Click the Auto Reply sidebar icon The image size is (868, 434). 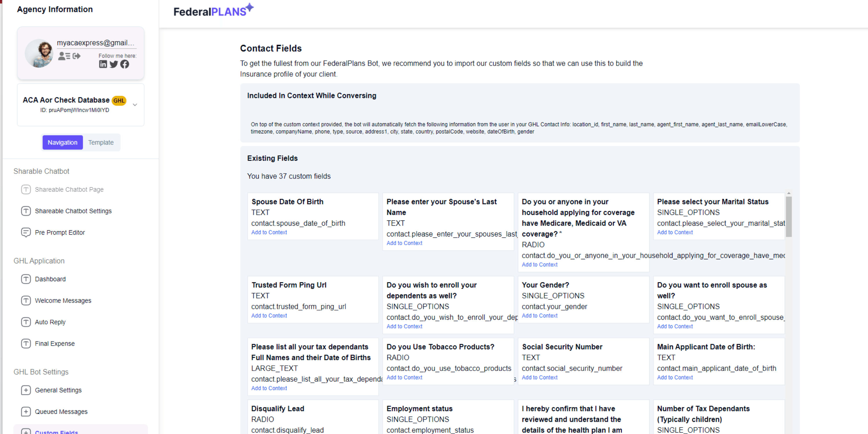tap(26, 322)
